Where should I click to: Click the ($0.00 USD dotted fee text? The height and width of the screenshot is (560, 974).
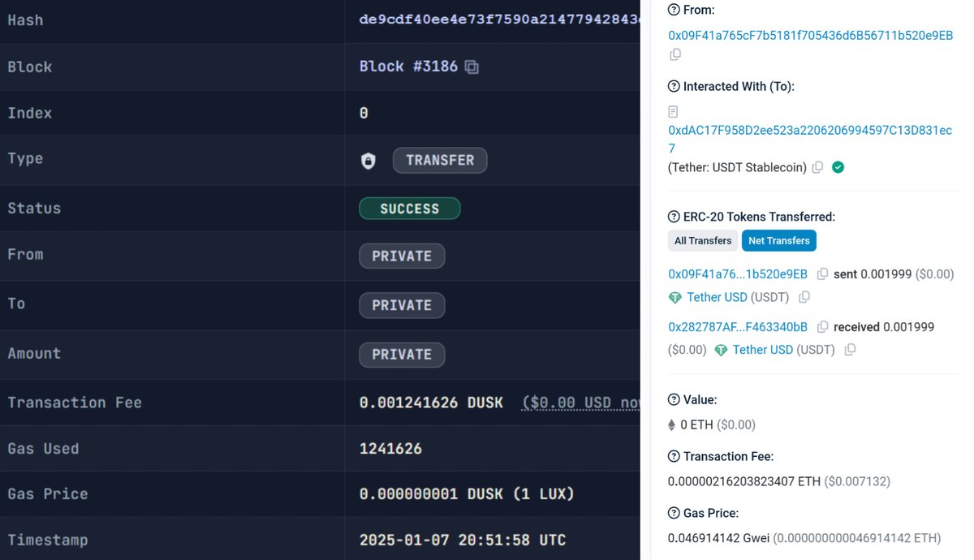coord(580,403)
